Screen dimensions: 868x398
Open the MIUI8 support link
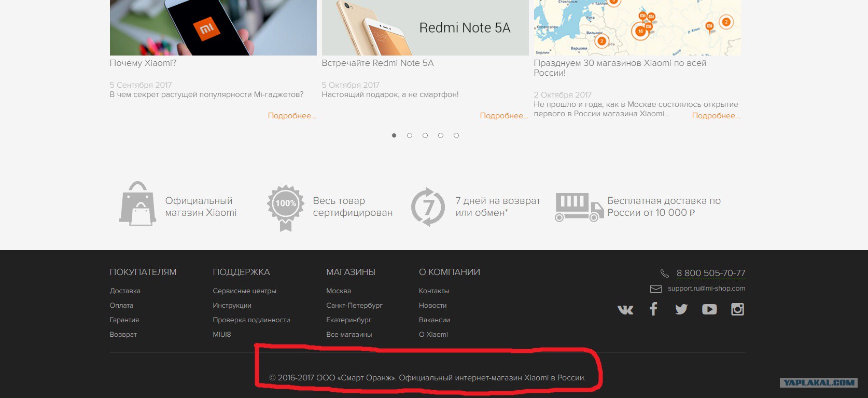pos(222,335)
